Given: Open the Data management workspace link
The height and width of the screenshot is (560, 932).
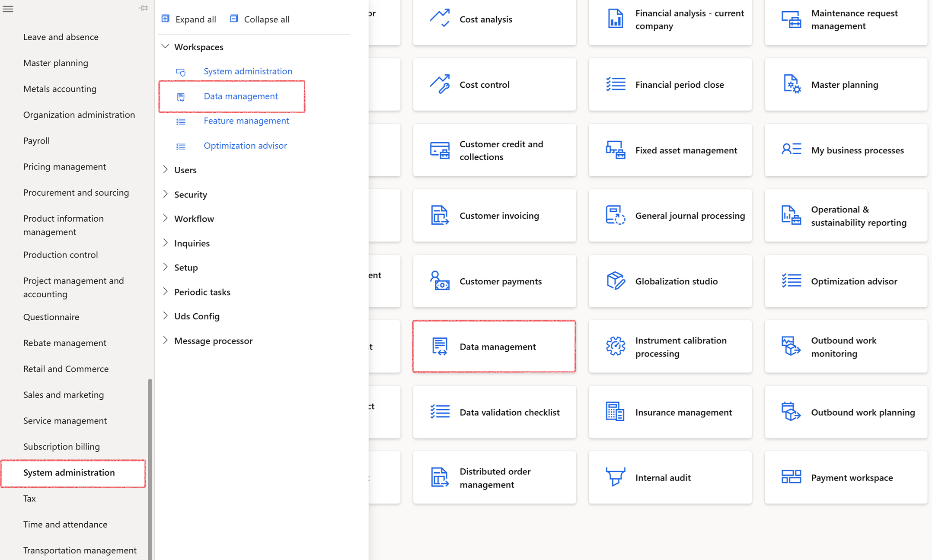Looking at the screenshot, I should coord(241,96).
